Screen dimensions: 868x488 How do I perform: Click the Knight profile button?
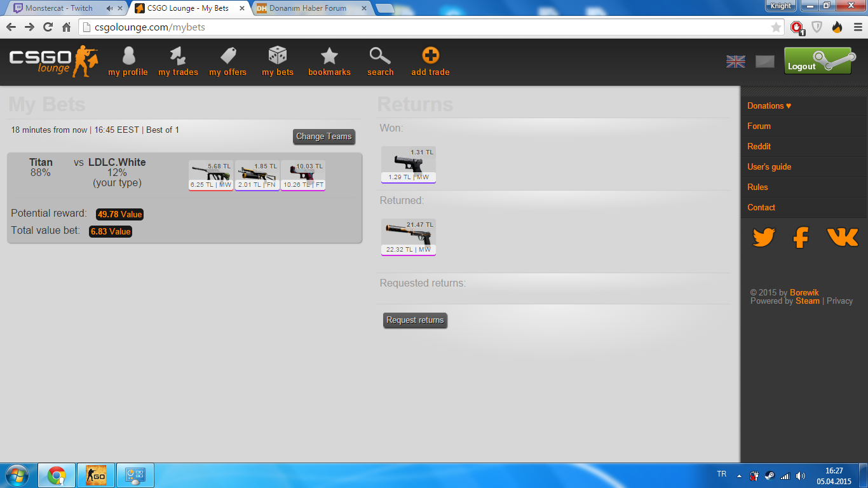781,6
